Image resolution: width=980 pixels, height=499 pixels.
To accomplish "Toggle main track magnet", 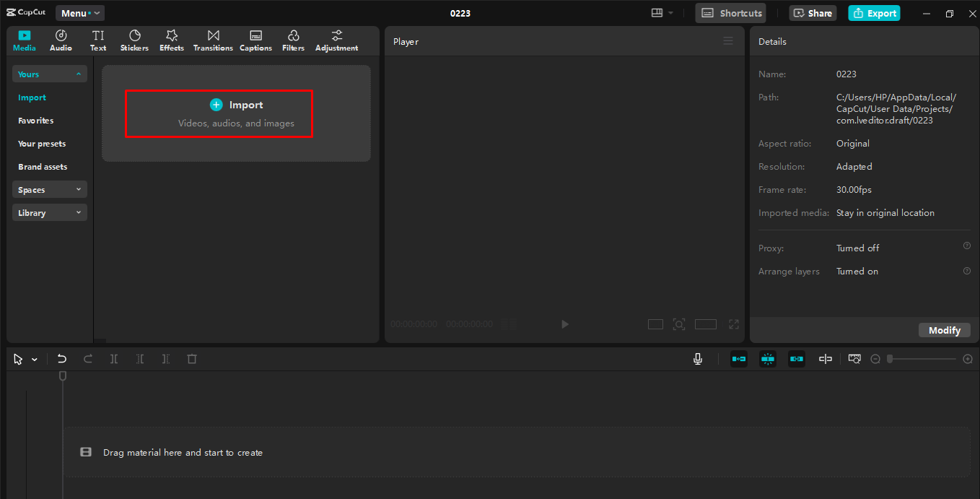I will pos(739,359).
